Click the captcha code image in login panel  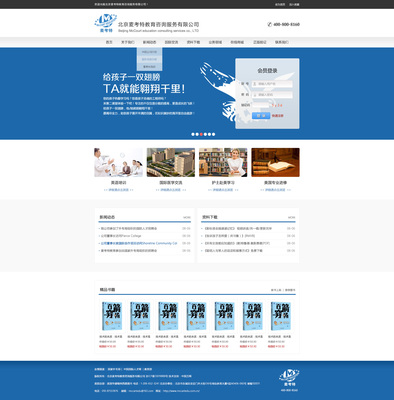277,105
